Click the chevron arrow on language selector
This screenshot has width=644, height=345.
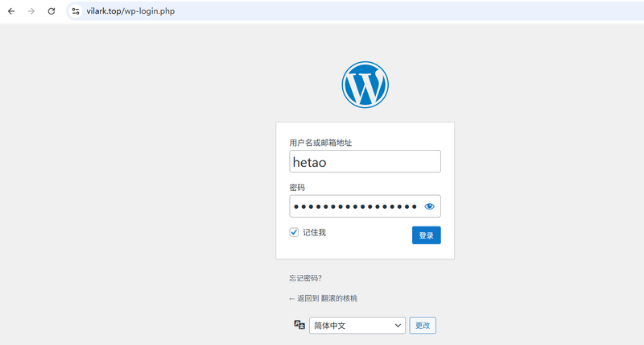tap(398, 325)
